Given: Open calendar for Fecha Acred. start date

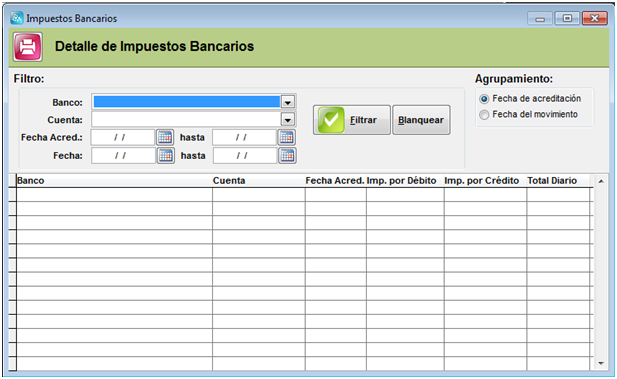Looking at the screenshot, I should click(x=165, y=137).
